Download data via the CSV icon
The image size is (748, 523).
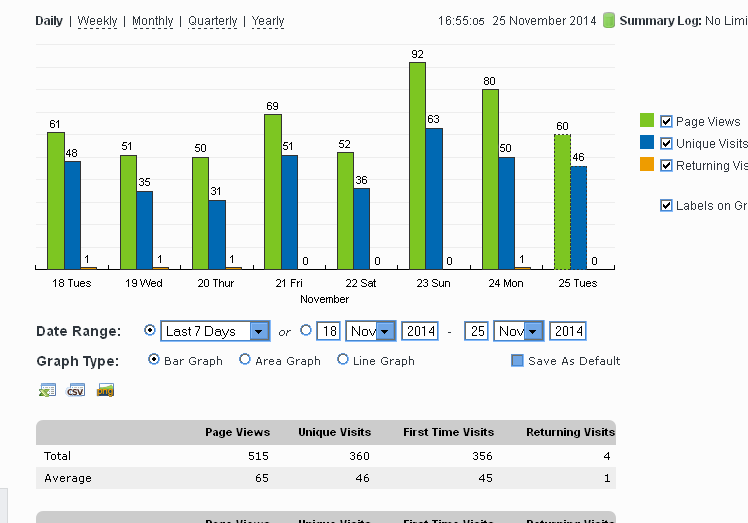pyautogui.click(x=76, y=390)
